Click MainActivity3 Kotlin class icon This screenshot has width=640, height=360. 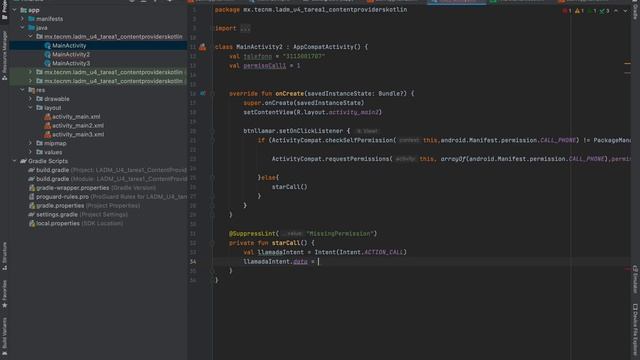coord(47,63)
